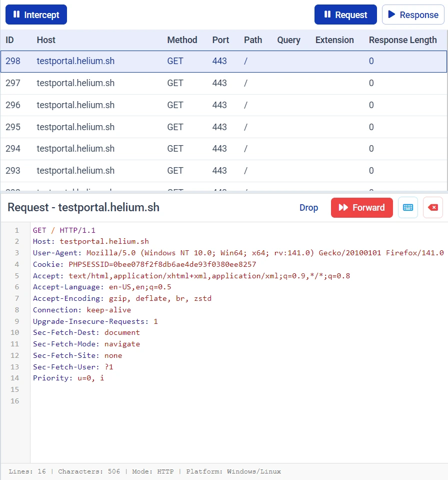Sort by Response Length column header

click(x=402, y=40)
